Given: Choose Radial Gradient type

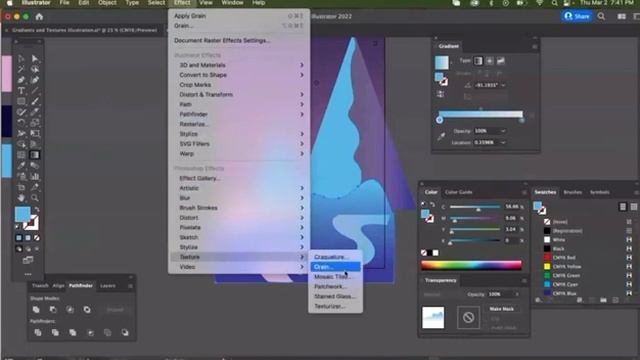Looking at the screenshot, I should 489,61.
